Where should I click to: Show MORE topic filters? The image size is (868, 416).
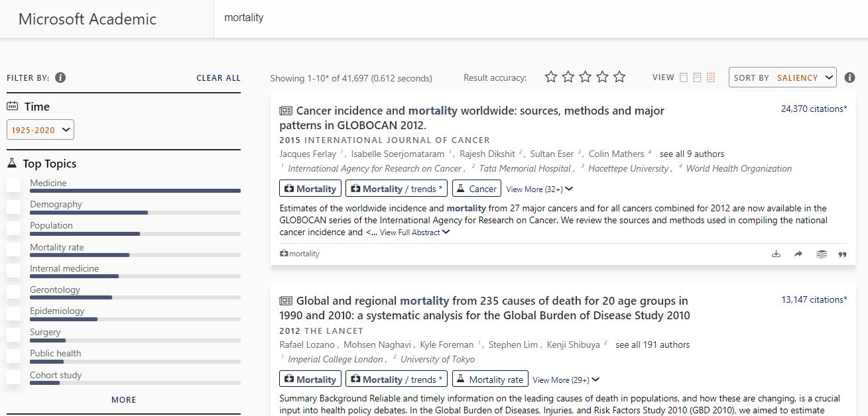(124, 399)
